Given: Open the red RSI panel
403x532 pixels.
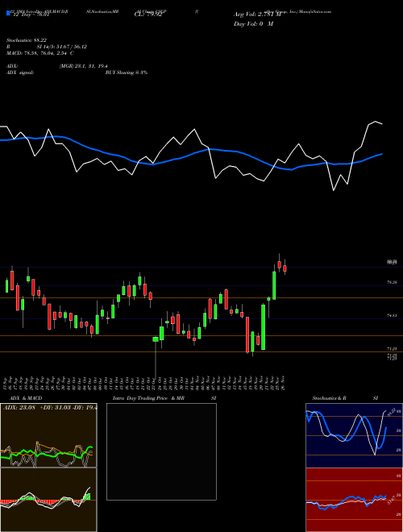Looking at the screenshot, I should pyautogui.click(x=354, y=500).
